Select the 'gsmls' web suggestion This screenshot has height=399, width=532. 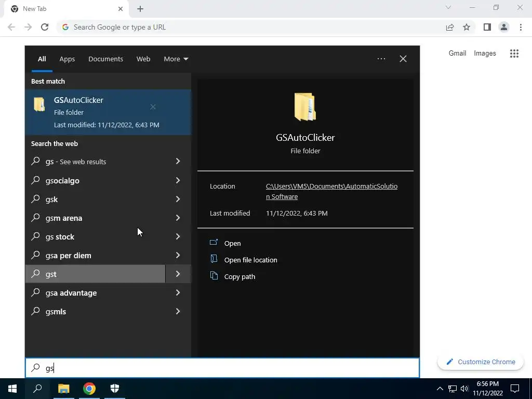point(96,311)
